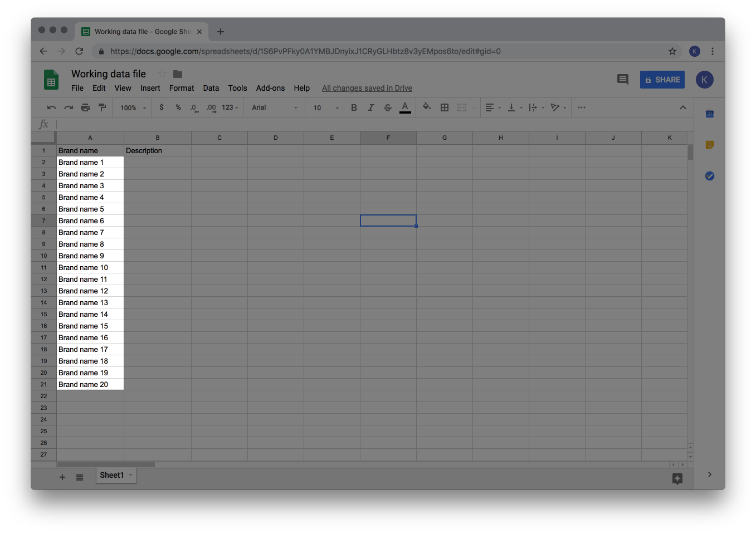756x534 pixels.
Task: Open the Sheet1 tab dropdown arrow
Action: [x=131, y=475]
